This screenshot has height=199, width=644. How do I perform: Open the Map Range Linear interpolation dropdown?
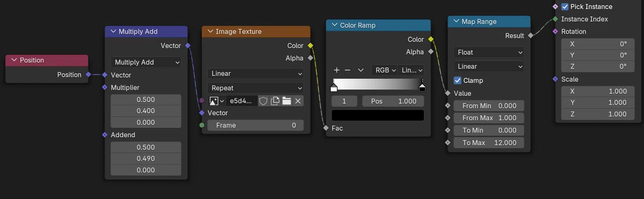[x=489, y=67]
